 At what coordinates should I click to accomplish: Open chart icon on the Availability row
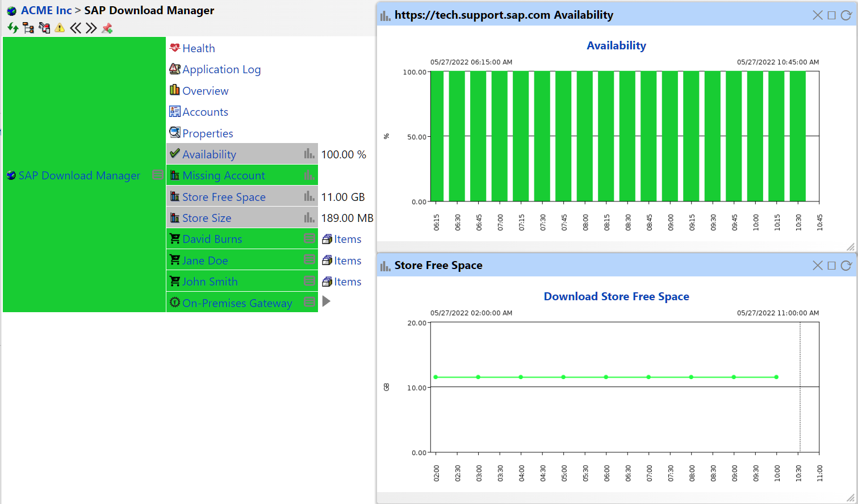(309, 154)
